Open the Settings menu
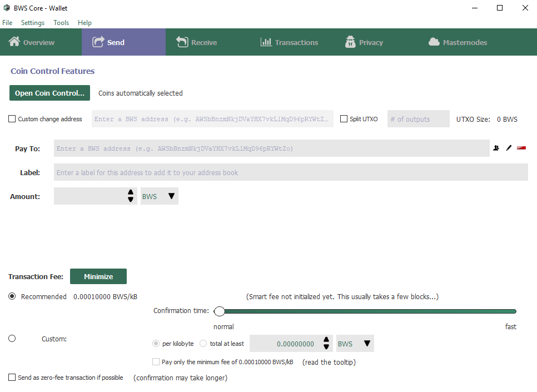Image resolution: width=537 pixels, height=392 pixels. tap(33, 23)
